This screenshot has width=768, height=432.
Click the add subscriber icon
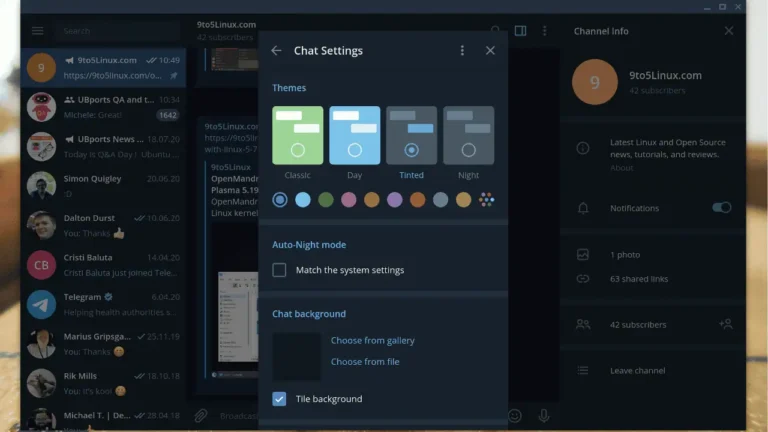pos(725,324)
